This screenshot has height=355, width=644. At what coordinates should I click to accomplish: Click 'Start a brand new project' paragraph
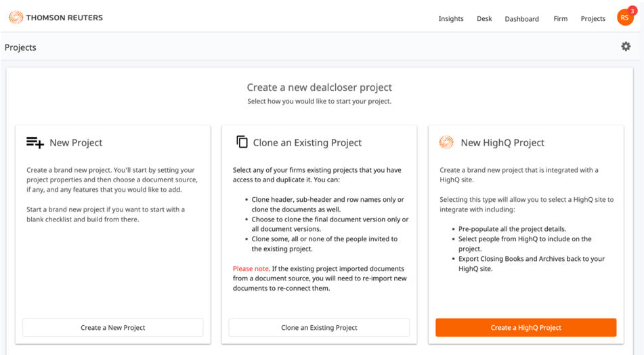click(106, 214)
